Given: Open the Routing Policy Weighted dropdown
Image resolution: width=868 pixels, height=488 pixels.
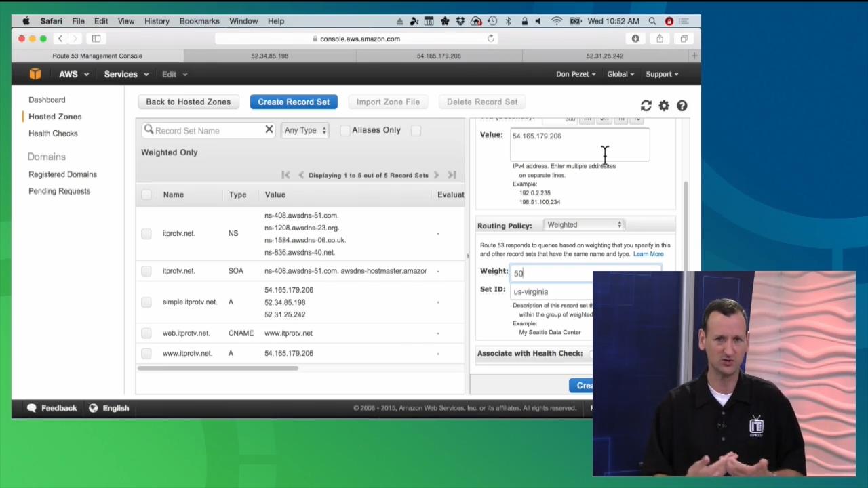Looking at the screenshot, I should point(583,224).
